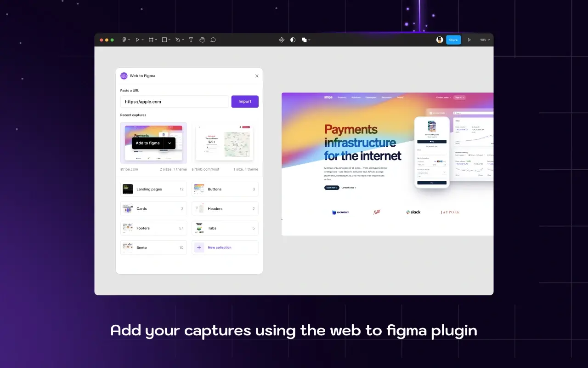Select the Frame tool icon
588x368 pixels.
(150, 40)
